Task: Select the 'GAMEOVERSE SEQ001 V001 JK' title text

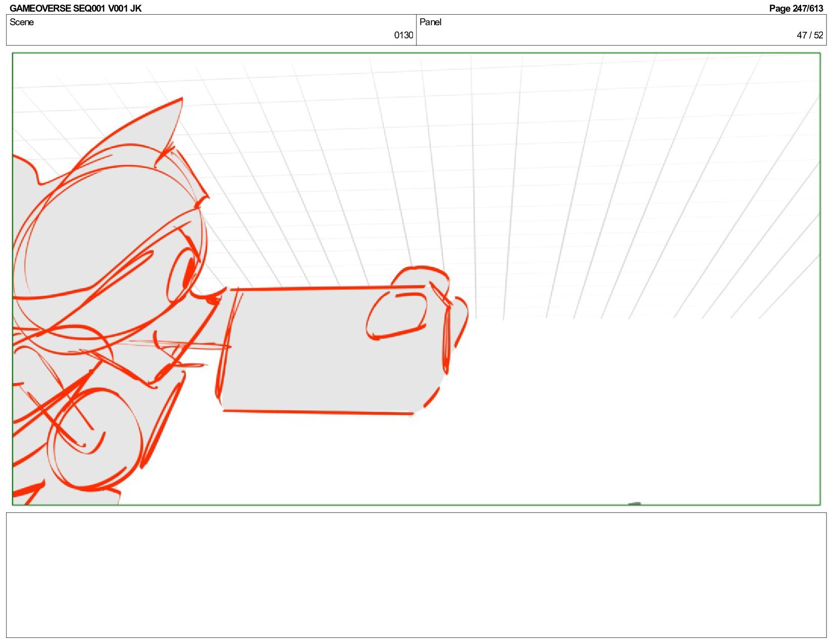Action: coord(75,8)
